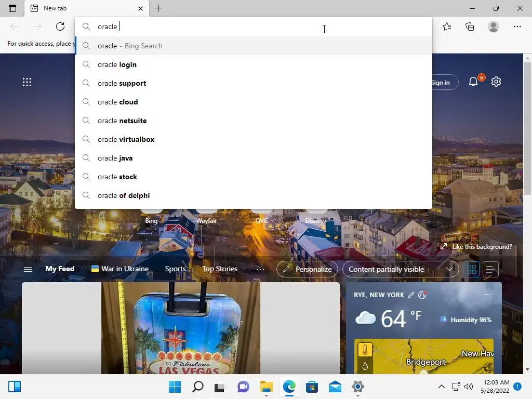
Task: Open the QVC quick link
Action: point(261,220)
